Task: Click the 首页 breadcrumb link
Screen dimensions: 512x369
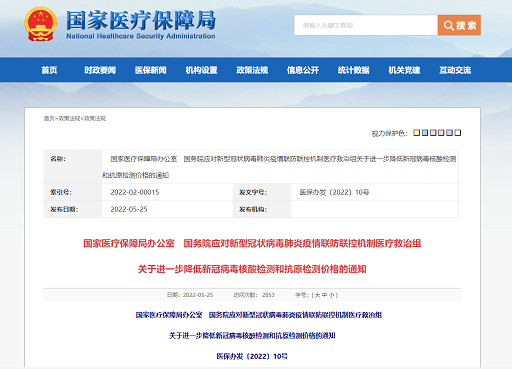Action: pos(49,118)
